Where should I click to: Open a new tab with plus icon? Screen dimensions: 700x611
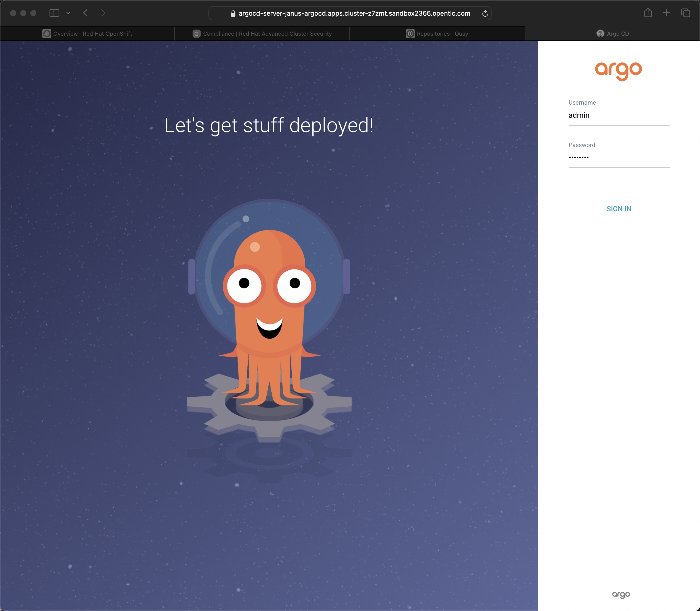pyautogui.click(x=666, y=13)
